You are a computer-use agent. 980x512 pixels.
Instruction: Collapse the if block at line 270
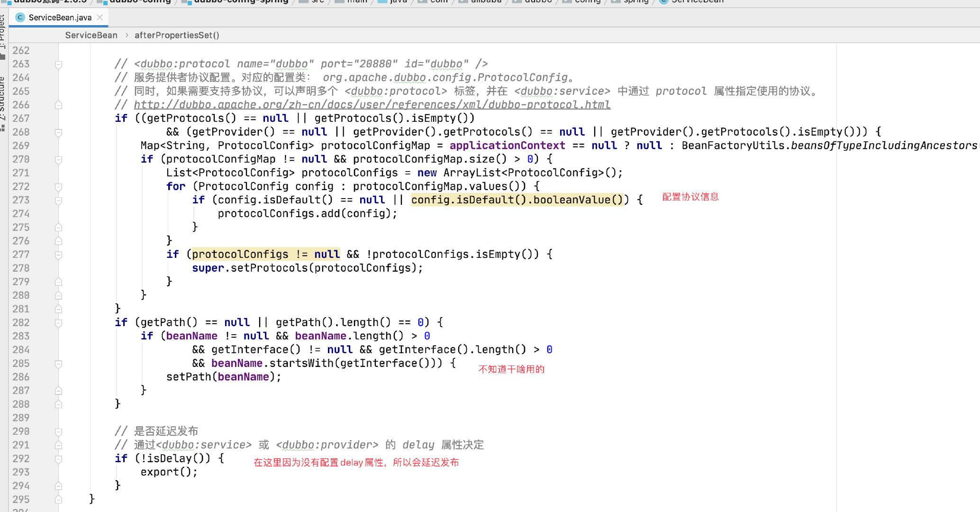[x=58, y=160]
